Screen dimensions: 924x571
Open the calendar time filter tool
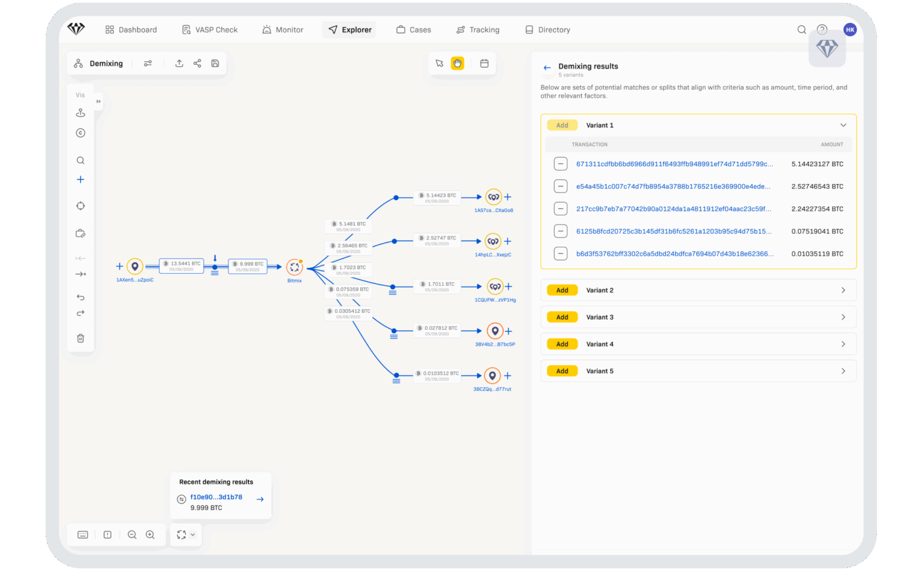coord(484,63)
